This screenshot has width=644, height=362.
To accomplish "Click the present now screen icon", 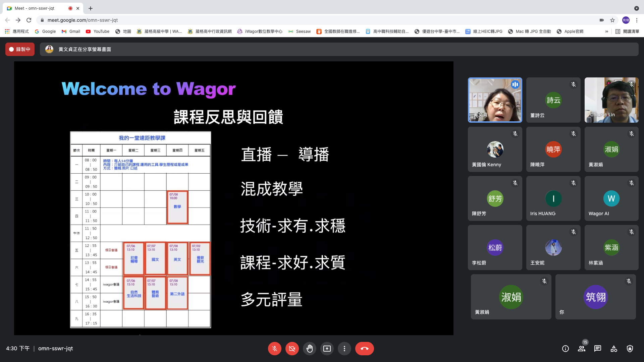I will coord(327,349).
